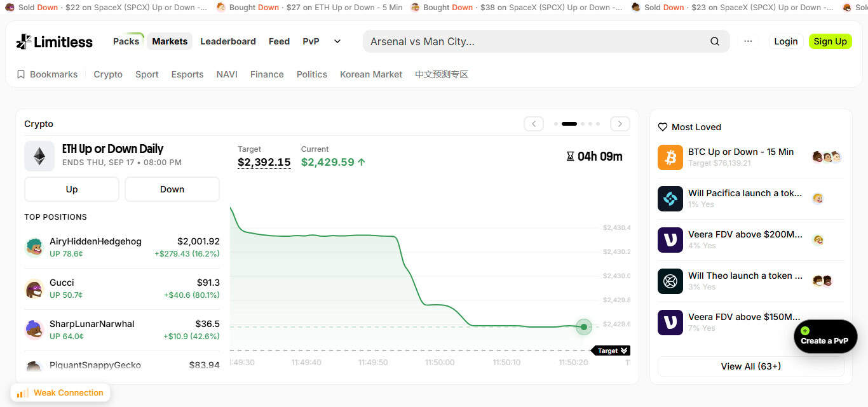
Task: Click the hourglass countdown icon
Action: pyautogui.click(x=570, y=156)
